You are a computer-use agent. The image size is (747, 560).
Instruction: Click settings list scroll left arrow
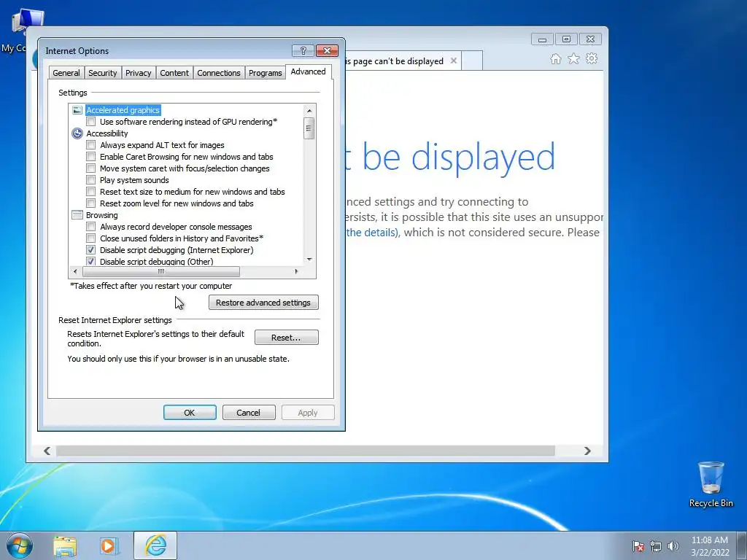click(x=75, y=271)
